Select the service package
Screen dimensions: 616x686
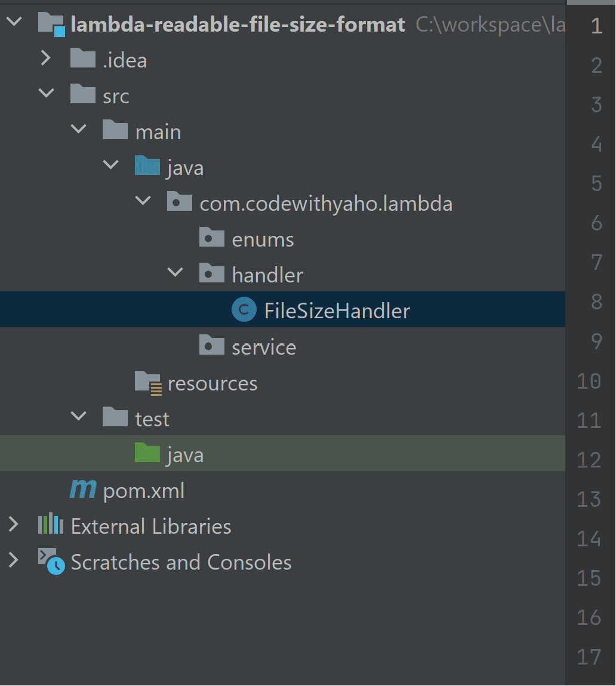pyautogui.click(x=264, y=346)
